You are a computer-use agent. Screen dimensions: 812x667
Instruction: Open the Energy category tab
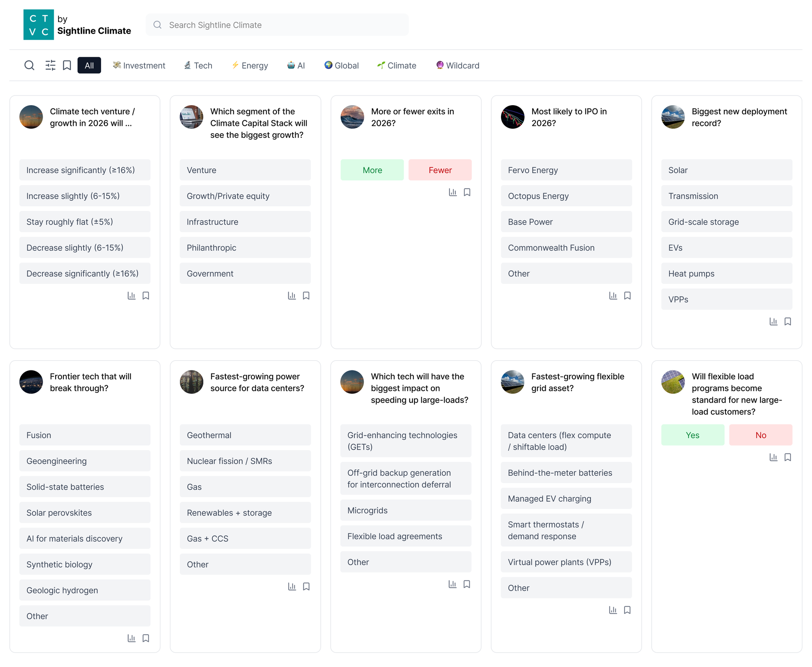(x=250, y=65)
